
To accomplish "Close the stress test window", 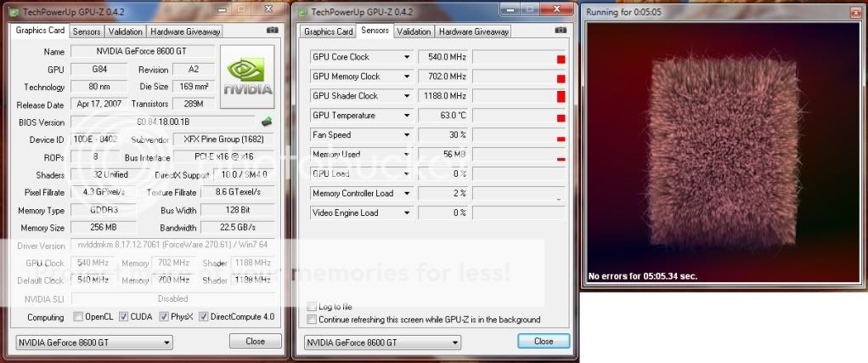I will (856, 12).
